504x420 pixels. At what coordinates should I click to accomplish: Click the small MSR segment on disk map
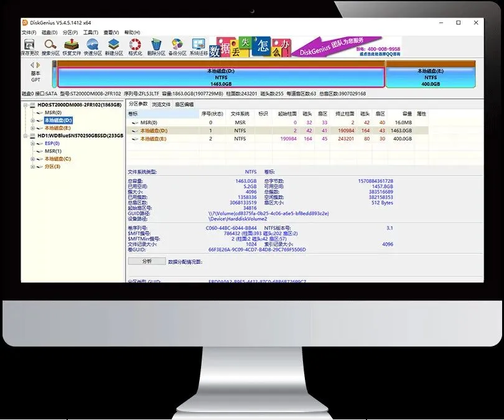(54, 75)
